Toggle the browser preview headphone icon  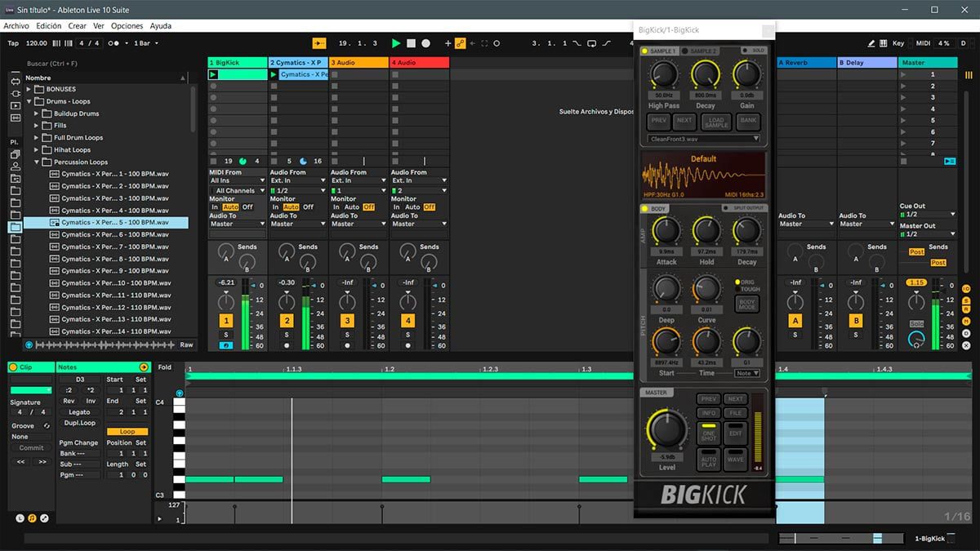(29, 344)
